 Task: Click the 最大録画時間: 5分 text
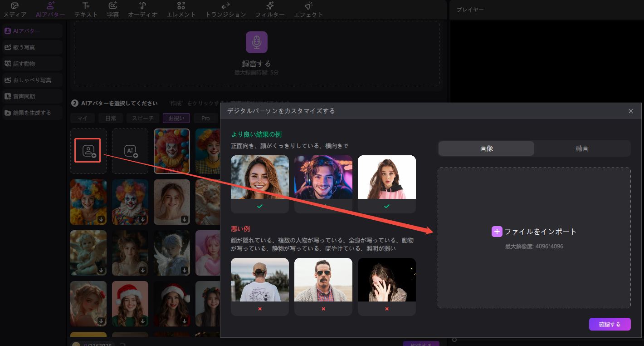tap(257, 73)
